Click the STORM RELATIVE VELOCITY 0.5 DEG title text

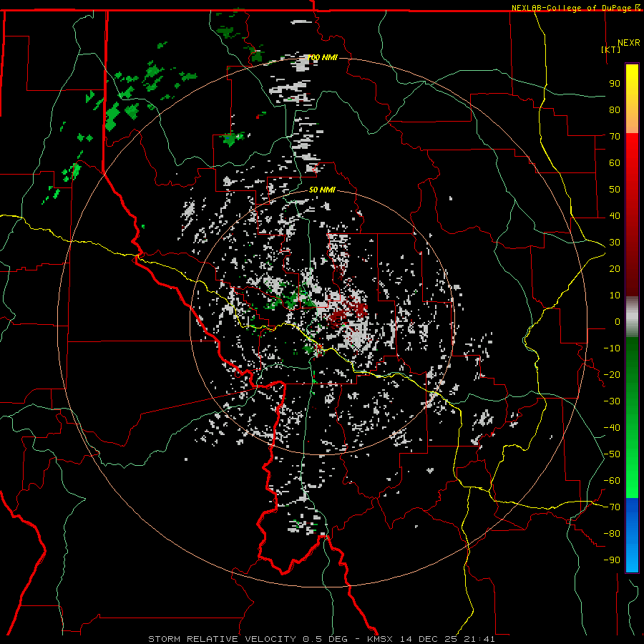(248, 639)
